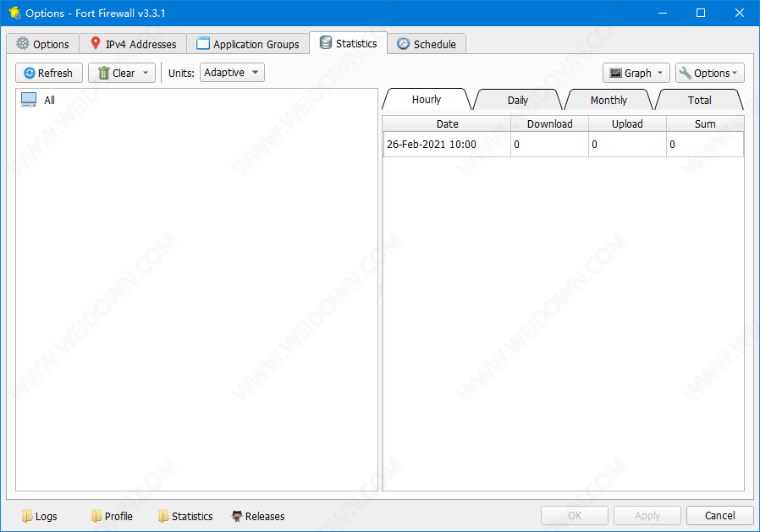Click the gear icon on Options tab
The width and height of the screenshot is (760, 532).
tap(23, 44)
